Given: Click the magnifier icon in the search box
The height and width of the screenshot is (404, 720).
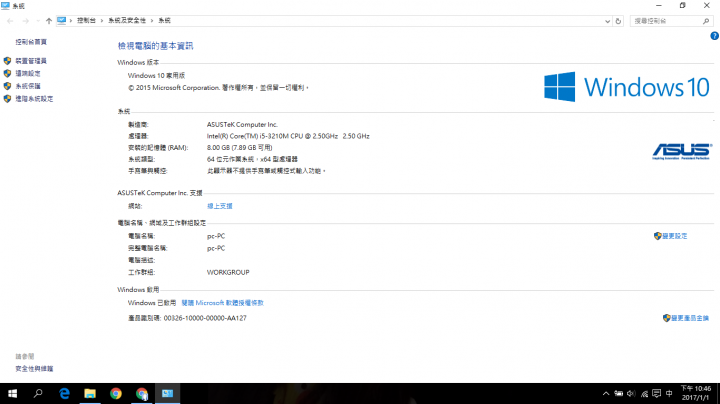Looking at the screenshot, I should (706, 21).
